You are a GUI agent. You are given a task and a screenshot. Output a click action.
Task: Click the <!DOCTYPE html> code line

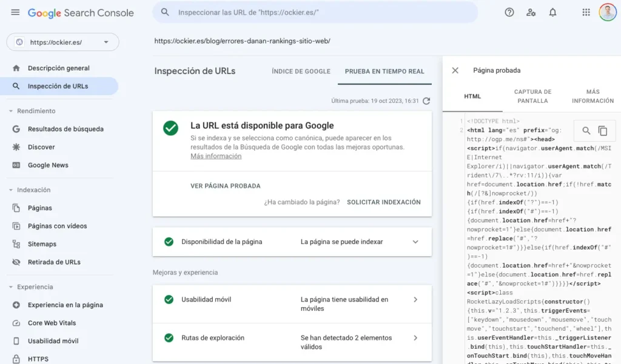[493, 121]
